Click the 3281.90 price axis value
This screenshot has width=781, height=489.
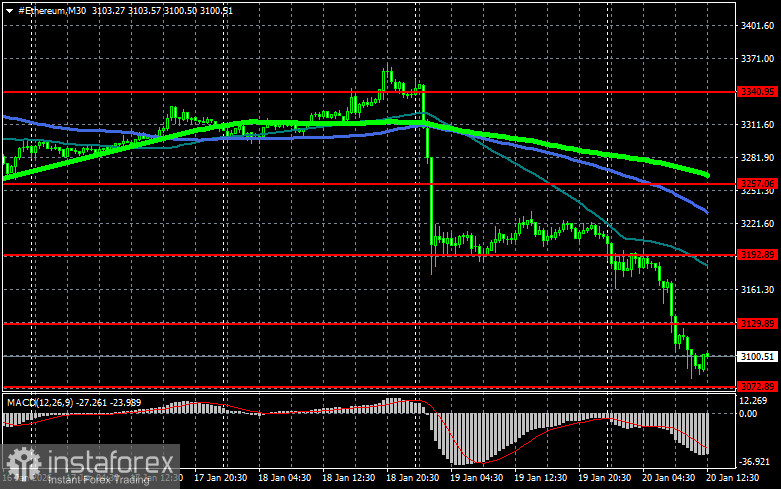758,157
